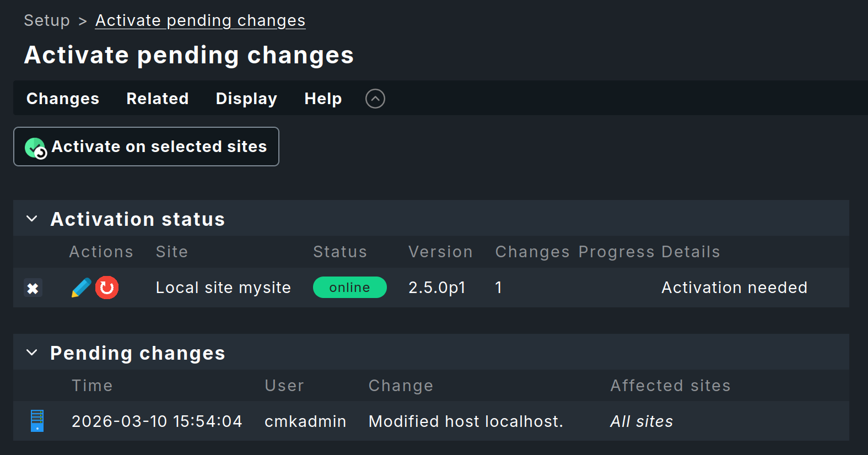This screenshot has width=868, height=455.
Task: Open the Help menu
Action: point(323,99)
